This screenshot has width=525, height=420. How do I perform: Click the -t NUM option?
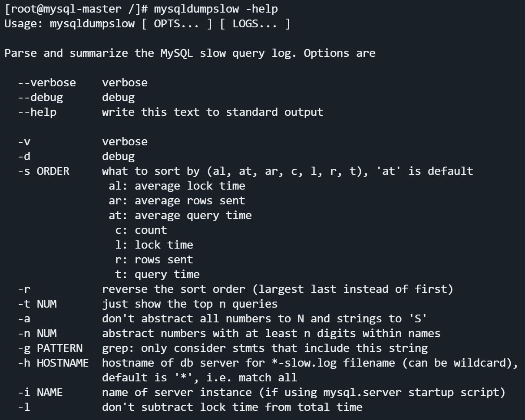[x=37, y=304]
